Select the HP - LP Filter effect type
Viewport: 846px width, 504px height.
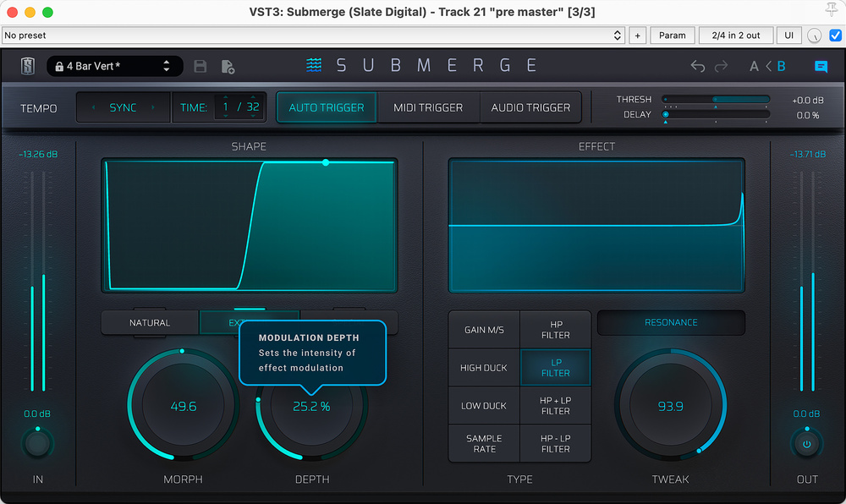[x=556, y=444]
